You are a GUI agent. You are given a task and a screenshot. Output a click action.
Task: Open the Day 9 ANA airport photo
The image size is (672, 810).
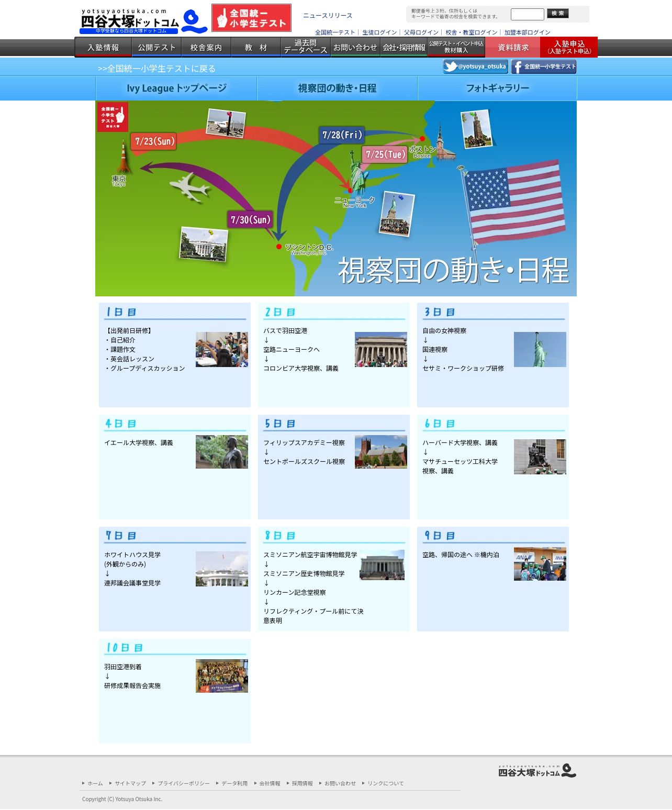pyautogui.click(x=540, y=564)
